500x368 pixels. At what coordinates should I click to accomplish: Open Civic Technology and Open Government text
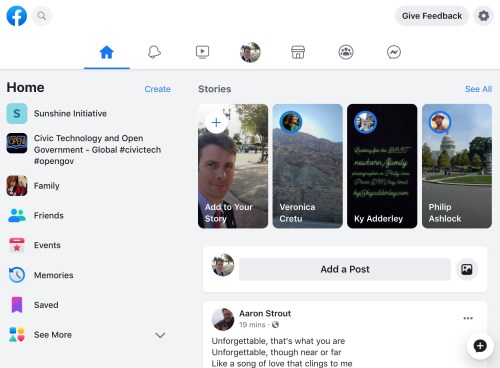(x=97, y=150)
